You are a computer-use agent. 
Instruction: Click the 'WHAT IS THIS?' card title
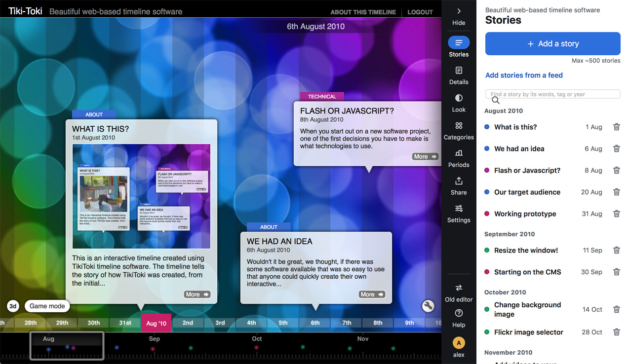[x=100, y=129]
